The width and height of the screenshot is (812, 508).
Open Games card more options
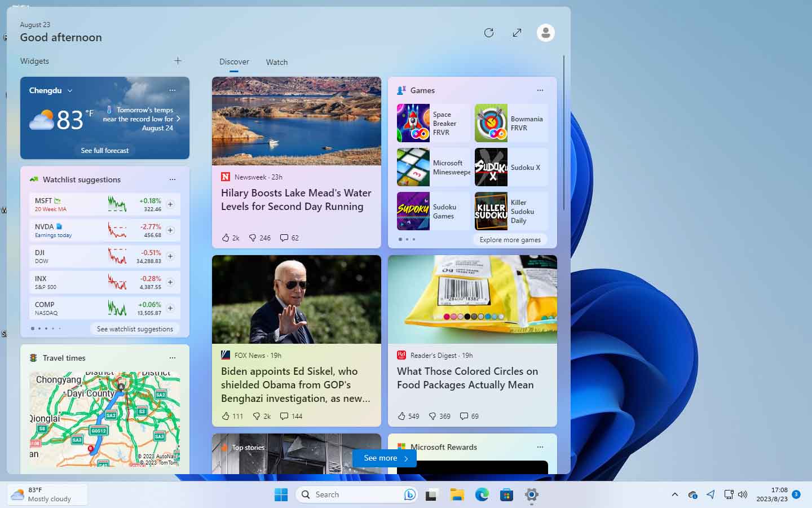540,90
